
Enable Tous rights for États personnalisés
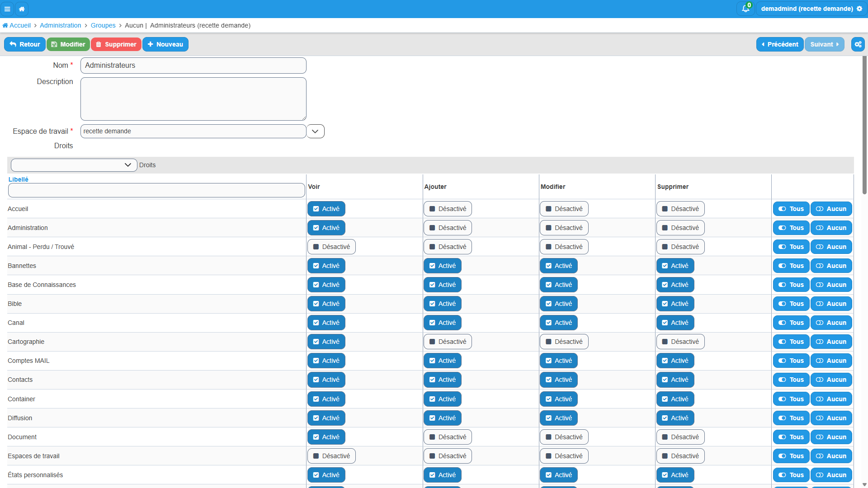[x=791, y=475]
